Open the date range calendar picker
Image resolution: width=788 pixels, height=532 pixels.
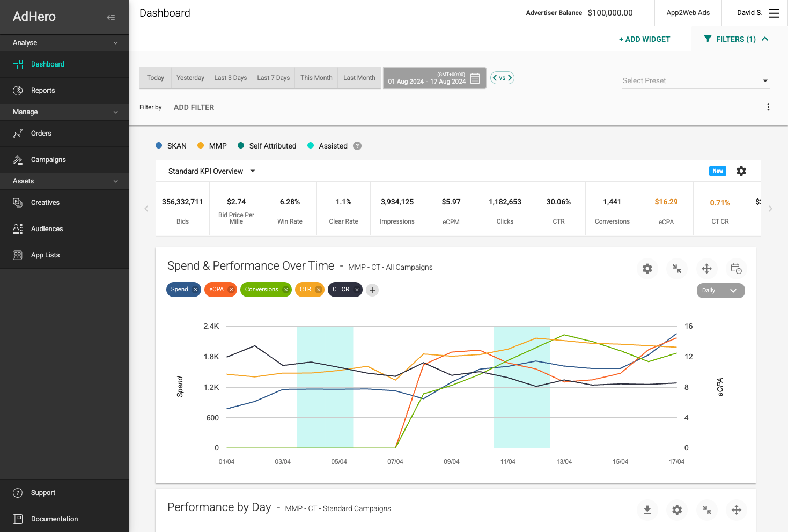click(x=475, y=78)
